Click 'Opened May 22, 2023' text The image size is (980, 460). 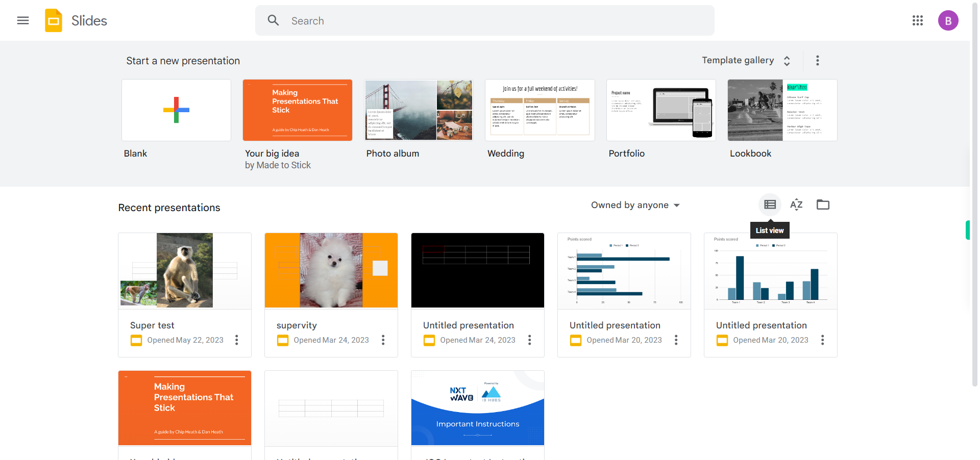point(185,340)
